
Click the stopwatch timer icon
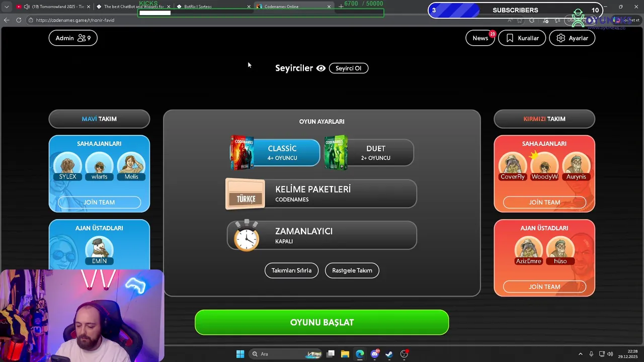point(247,235)
